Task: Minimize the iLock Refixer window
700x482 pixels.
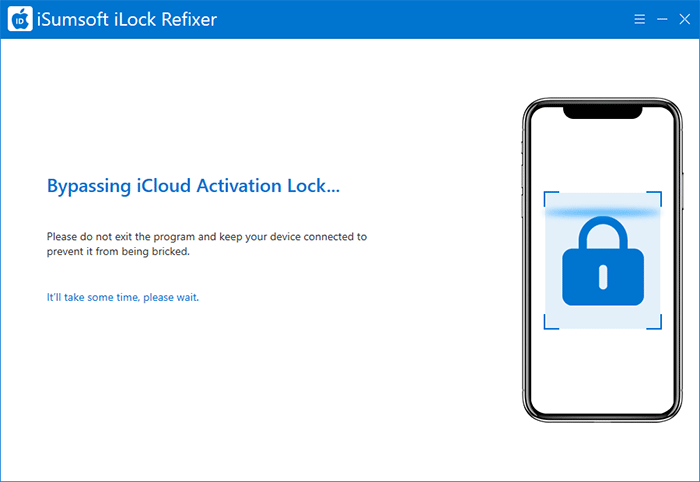Action: 662,19
